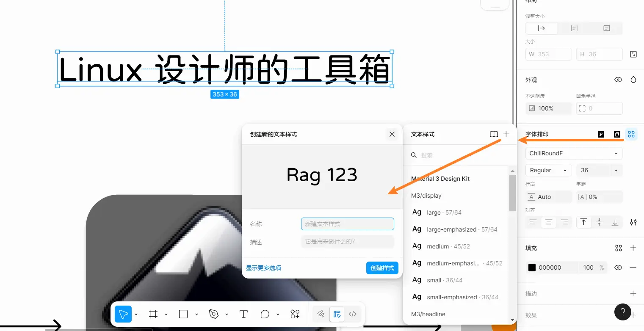This screenshot has height=331, width=644.
Task: Choose the Frame tool
Action: click(x=153, y=314)
